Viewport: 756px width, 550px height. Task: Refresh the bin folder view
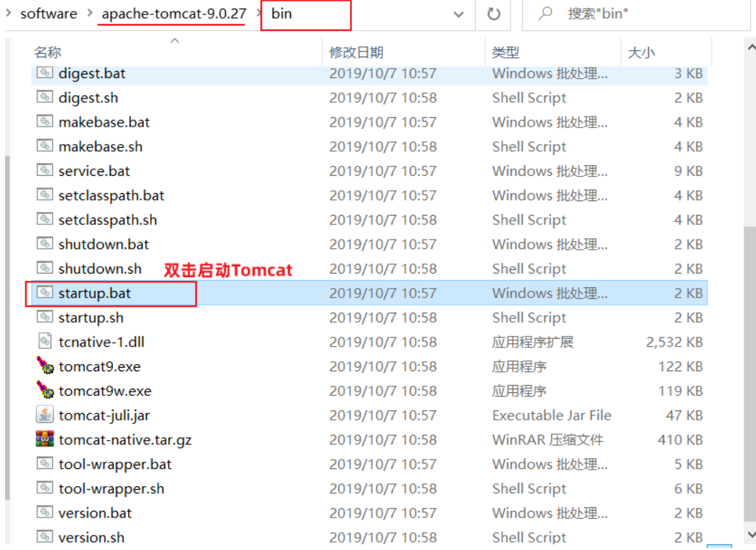(x=494, y=14)
